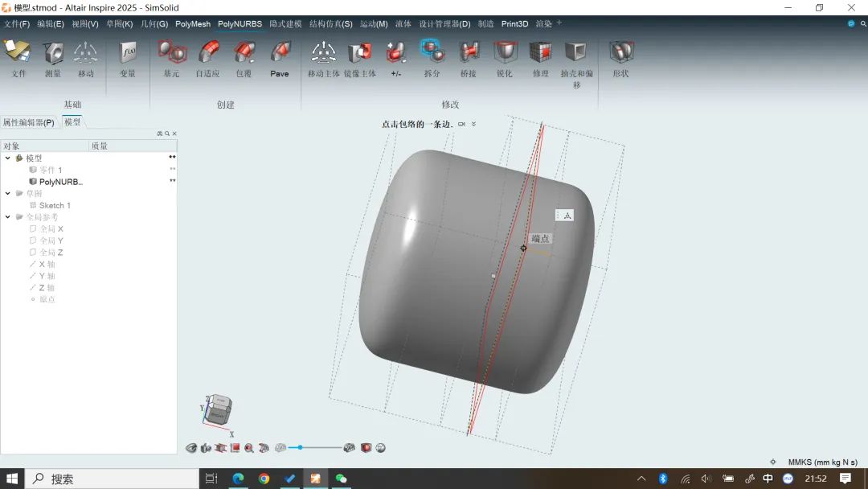Screen dimensions: 868x489
Task: Select Sketch 1 in the model tree
Action: [55, 206]
